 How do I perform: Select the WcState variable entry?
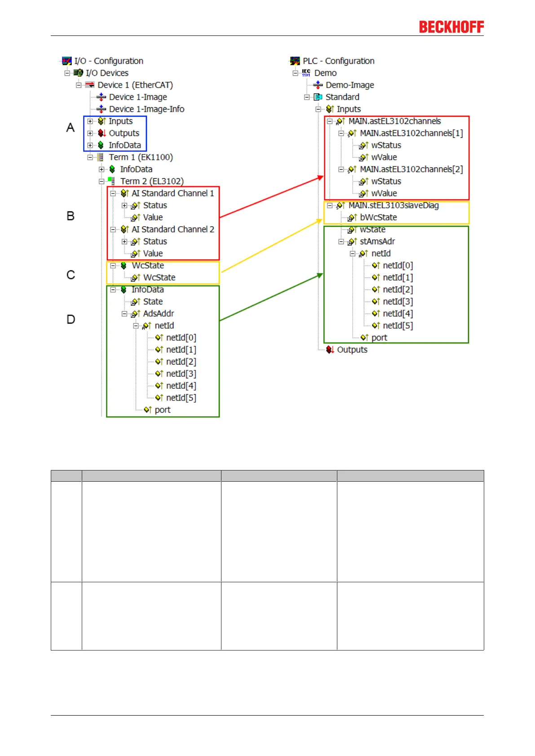159,277
